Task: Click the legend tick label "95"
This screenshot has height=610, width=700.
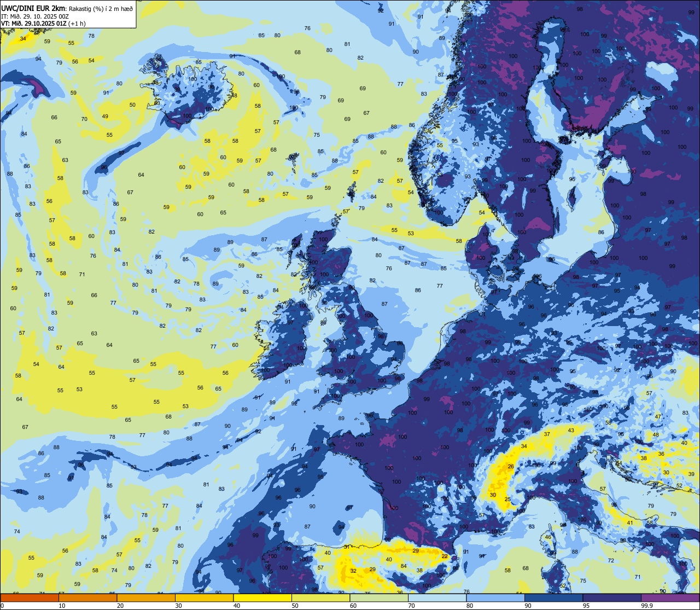Action: tap(586, 606)
